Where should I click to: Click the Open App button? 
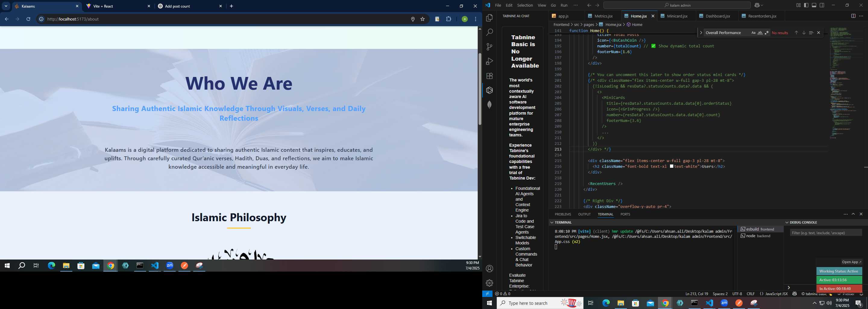click(x=851, y=262)
